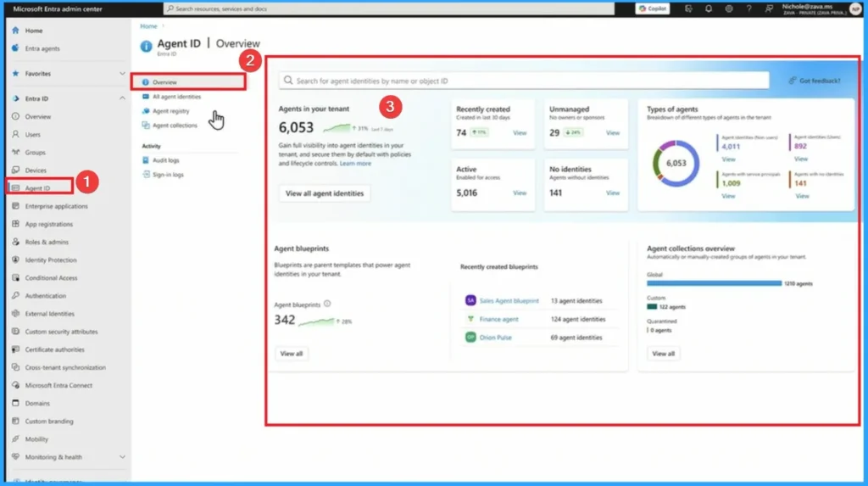Image resolution: width=868 pixels, height=486 pixels.
Task: Click the Global agents progress bar
Action: [714, 283]
